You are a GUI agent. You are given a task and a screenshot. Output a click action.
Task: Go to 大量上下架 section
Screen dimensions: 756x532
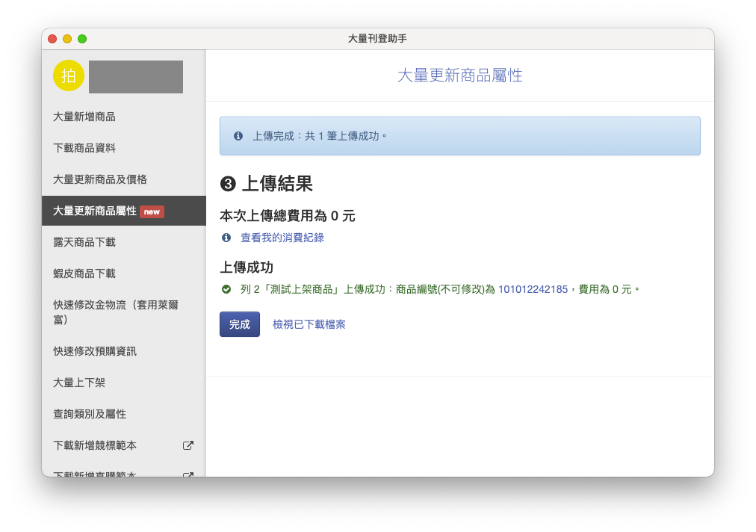point(79,383)
